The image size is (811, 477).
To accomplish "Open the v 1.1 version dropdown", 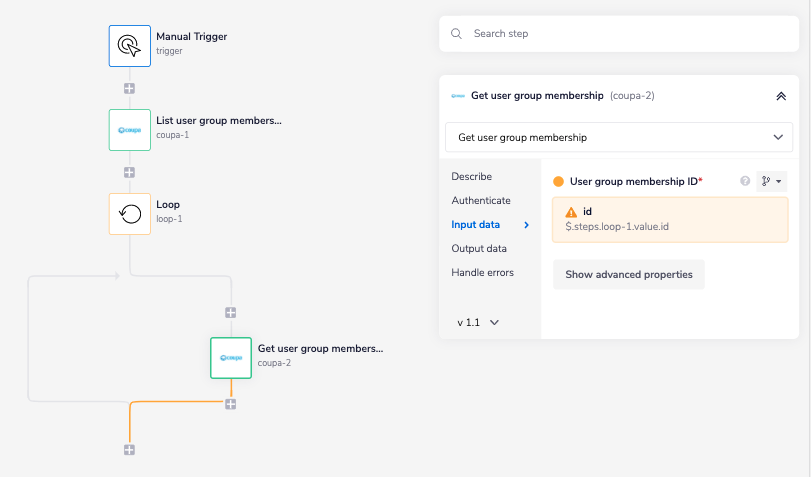I will click(478, 322).
